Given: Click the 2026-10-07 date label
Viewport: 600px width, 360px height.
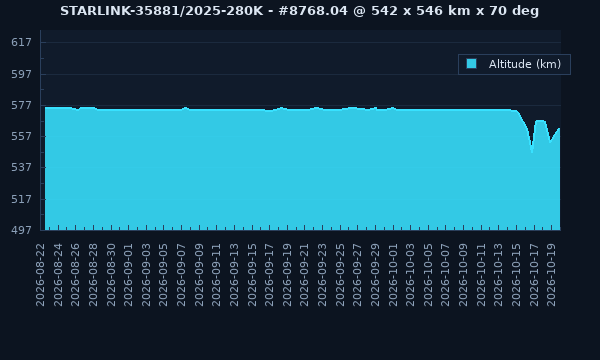Looking at the screenshot, I should coord(445,275).
